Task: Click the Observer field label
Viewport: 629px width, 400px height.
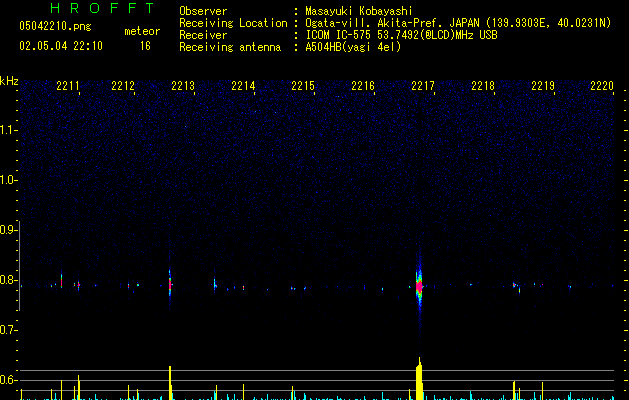Action: [x=203, y=11]
